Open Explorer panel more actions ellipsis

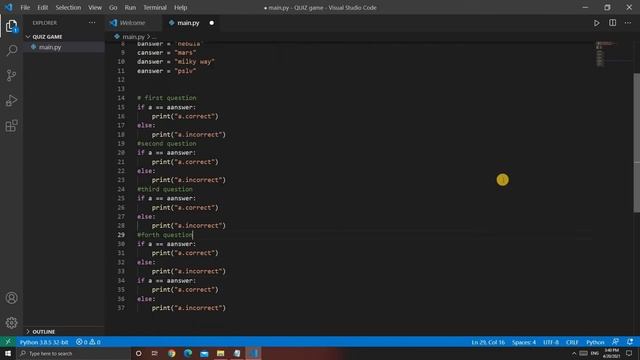[92, 23]
